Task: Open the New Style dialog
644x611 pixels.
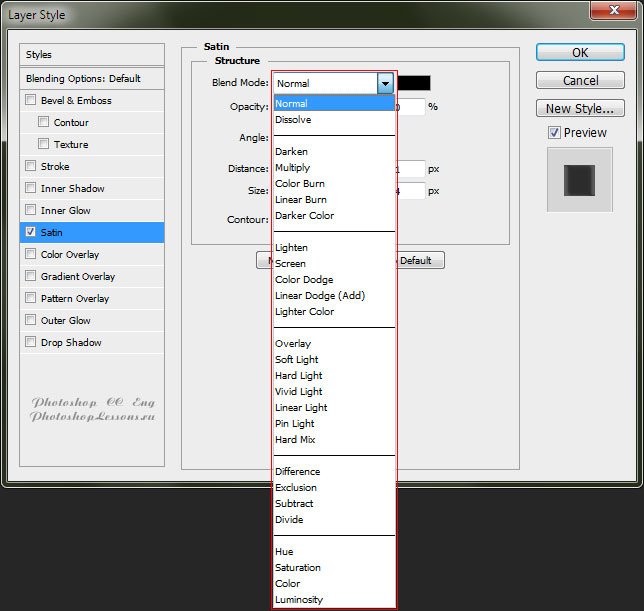Action: pyautogui.click(x=580, y=108)
